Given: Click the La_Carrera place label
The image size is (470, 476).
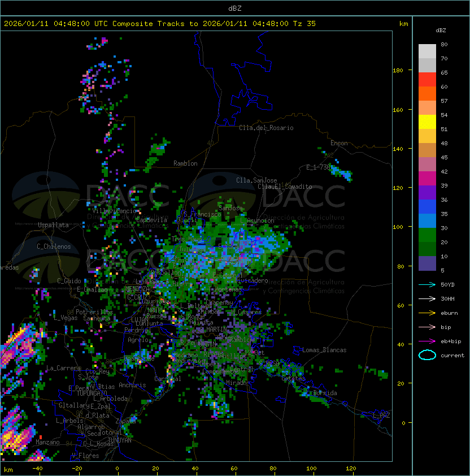Looking at the screenshot, I should click(63, 368).
